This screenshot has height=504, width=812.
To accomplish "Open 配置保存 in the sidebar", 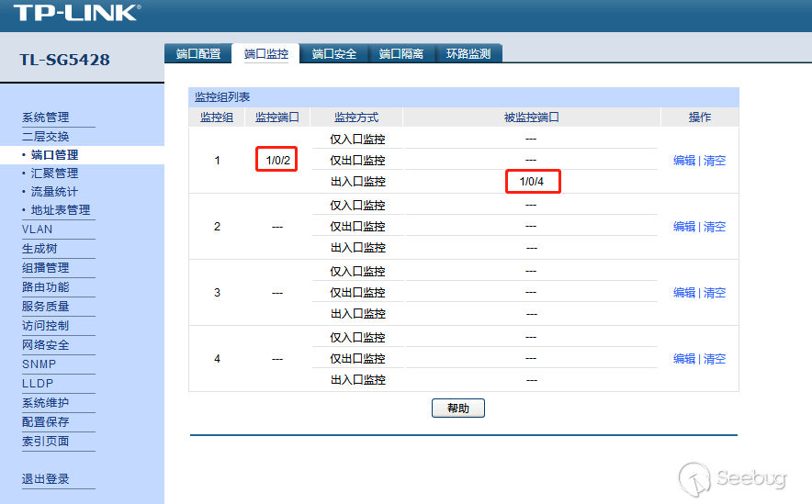I will [x=46, y=422].
